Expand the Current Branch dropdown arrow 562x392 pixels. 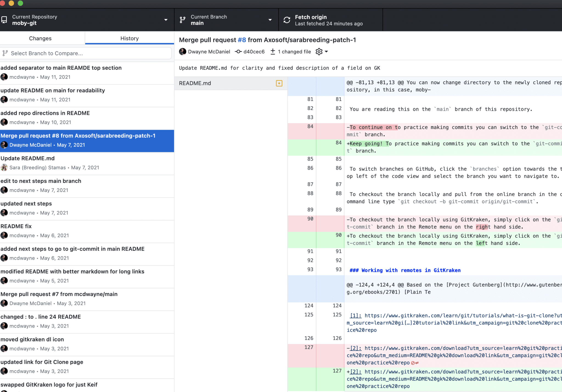(x=270, y=20)
